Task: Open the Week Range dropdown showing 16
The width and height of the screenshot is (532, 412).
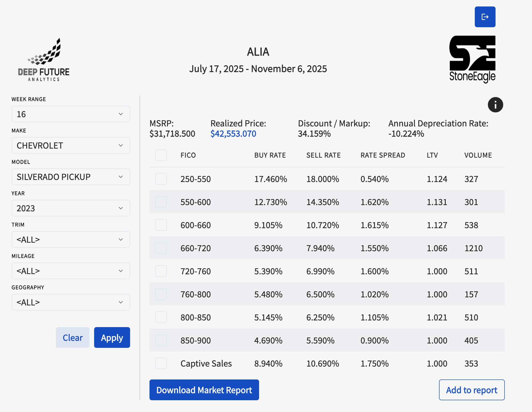Action: pyautogui.click(x=71, y=114)
